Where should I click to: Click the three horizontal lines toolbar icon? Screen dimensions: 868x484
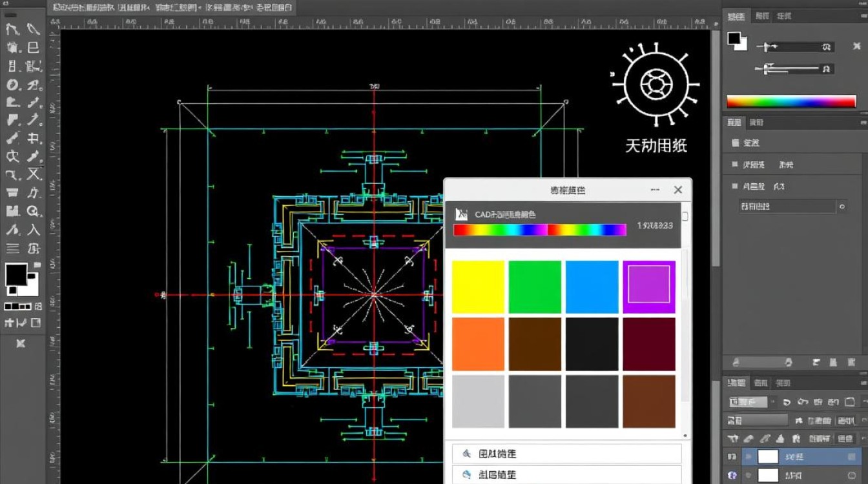(x=12, y=248)
